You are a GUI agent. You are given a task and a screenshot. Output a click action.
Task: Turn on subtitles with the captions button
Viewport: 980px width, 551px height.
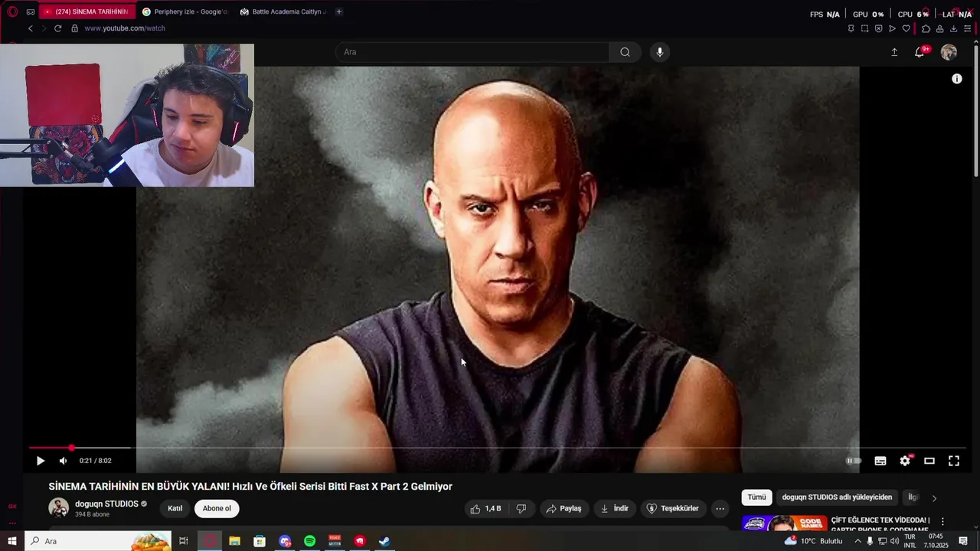pyautogui.click(x=880, y=461)
